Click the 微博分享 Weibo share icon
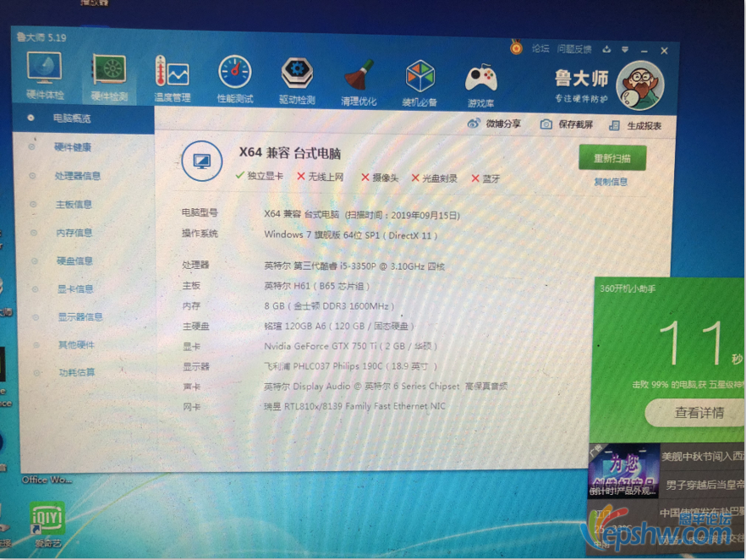Viewport: 746px width, 560px height. click(474, 124)
